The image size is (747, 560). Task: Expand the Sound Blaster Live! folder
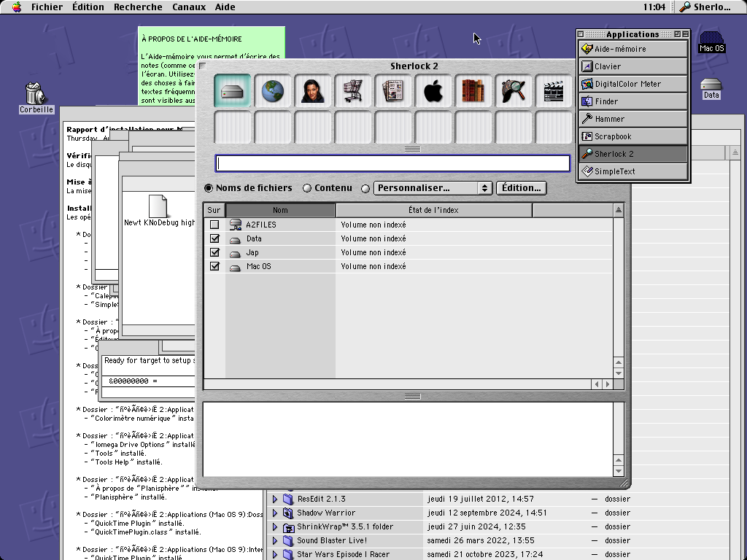click(x=275, y=540)
